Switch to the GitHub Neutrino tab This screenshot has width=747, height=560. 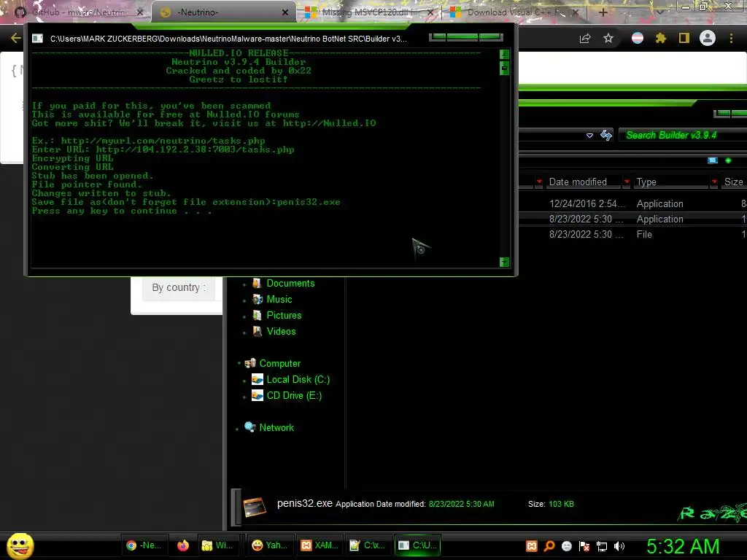[79, 12]
